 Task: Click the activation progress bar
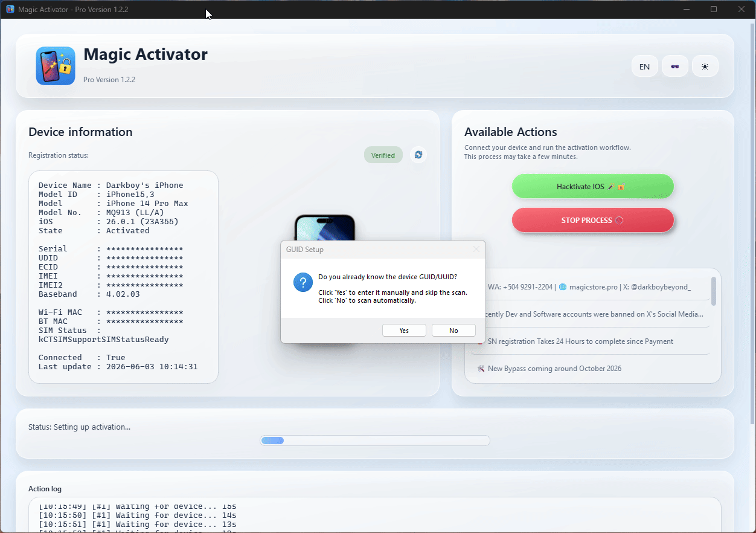point(375,441)
